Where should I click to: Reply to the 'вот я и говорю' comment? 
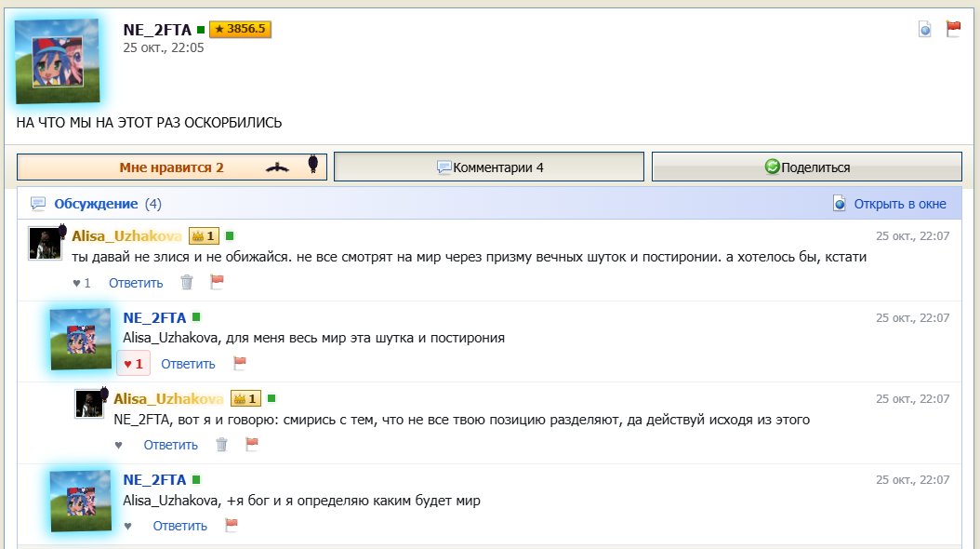point(171,445)
